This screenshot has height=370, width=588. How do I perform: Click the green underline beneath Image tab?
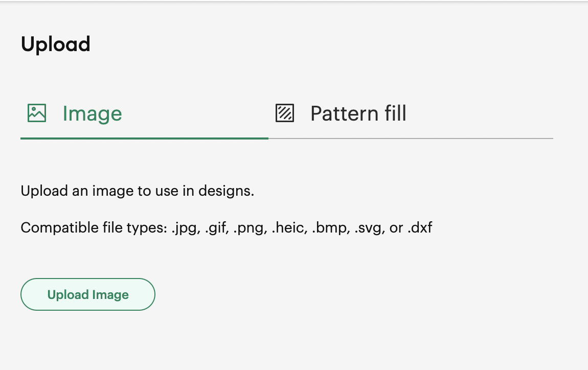click(x=144, y=138)
